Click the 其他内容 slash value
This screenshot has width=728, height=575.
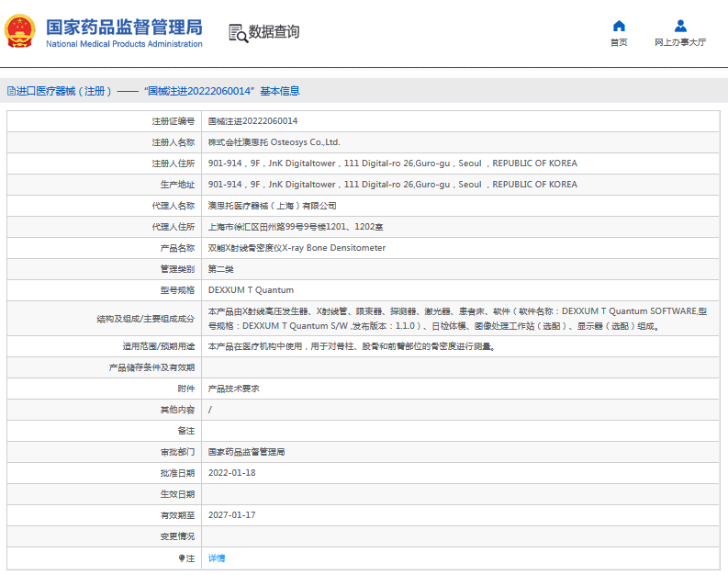[210, 410]
